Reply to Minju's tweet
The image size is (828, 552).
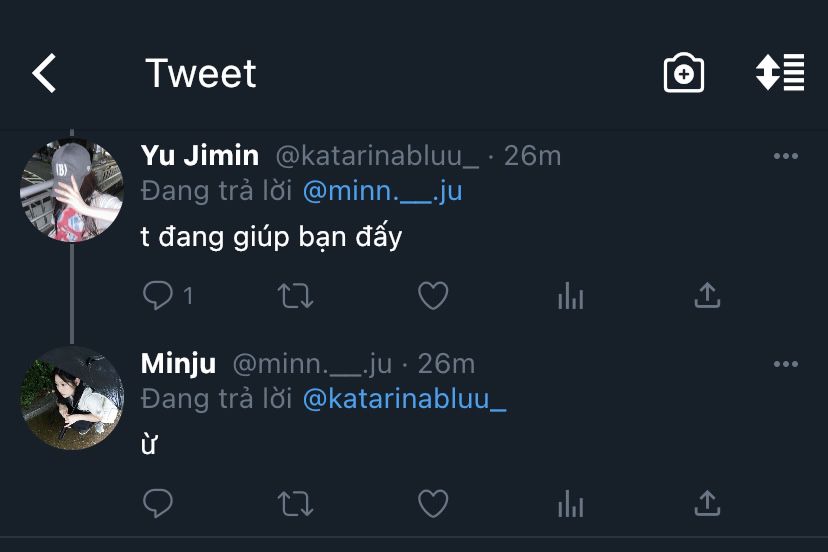point(158,503)
